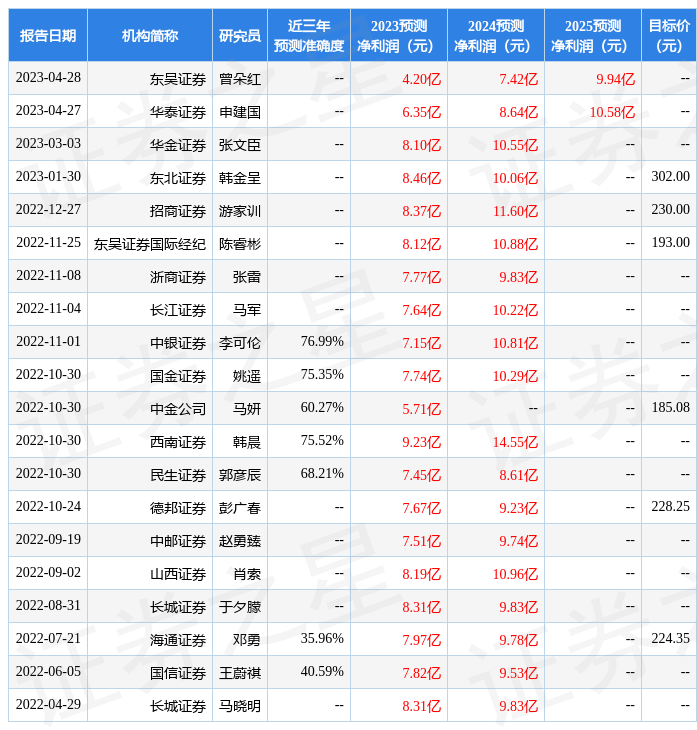Click the 10.58亿 forecast for 2025
This screenshot has width=697, height=730.
612,112
